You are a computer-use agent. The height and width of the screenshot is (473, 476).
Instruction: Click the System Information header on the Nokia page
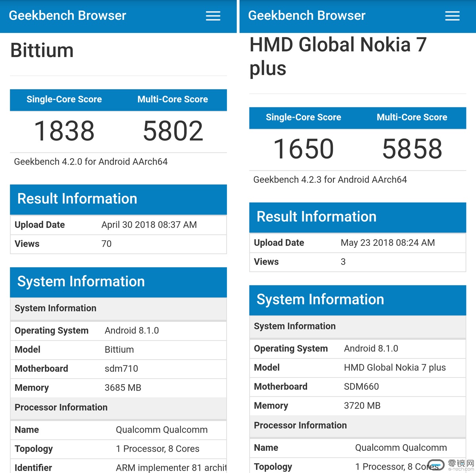pos(320,299)
